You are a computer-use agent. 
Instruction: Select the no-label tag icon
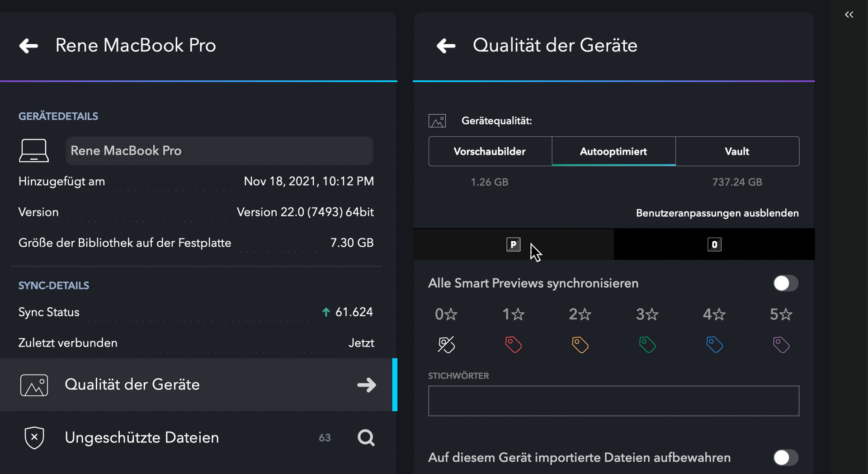click(446, 345)
